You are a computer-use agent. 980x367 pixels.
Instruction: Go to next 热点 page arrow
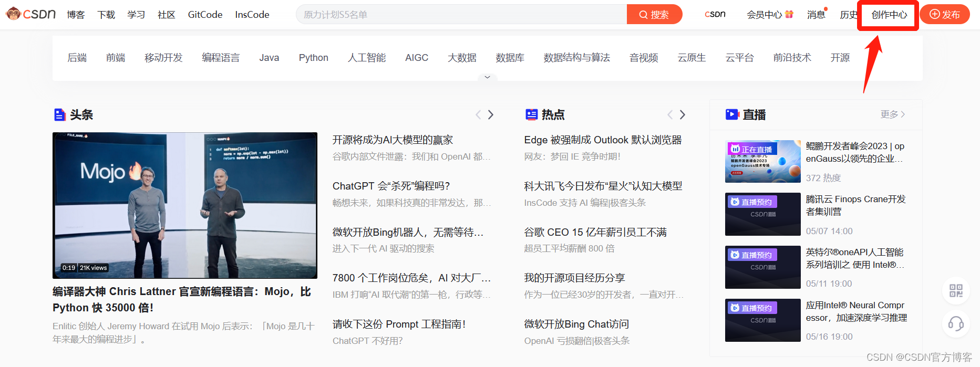coord(683,114)
